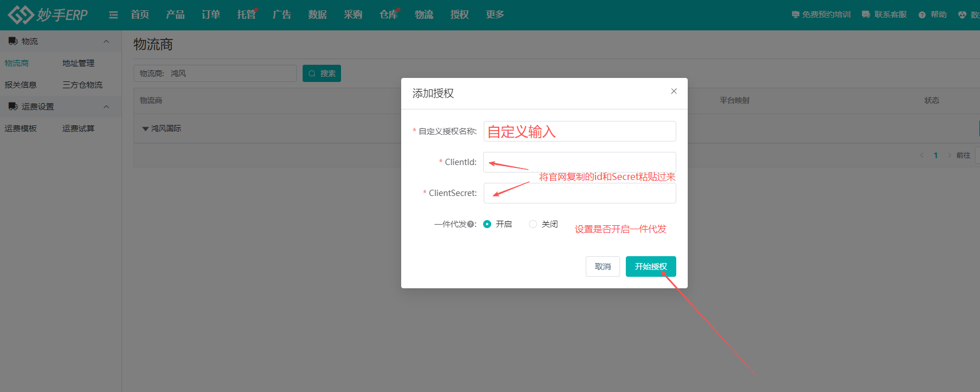980x392 pixels.
Task: Click the 状态 column header
Action: [x=932, y=100]
